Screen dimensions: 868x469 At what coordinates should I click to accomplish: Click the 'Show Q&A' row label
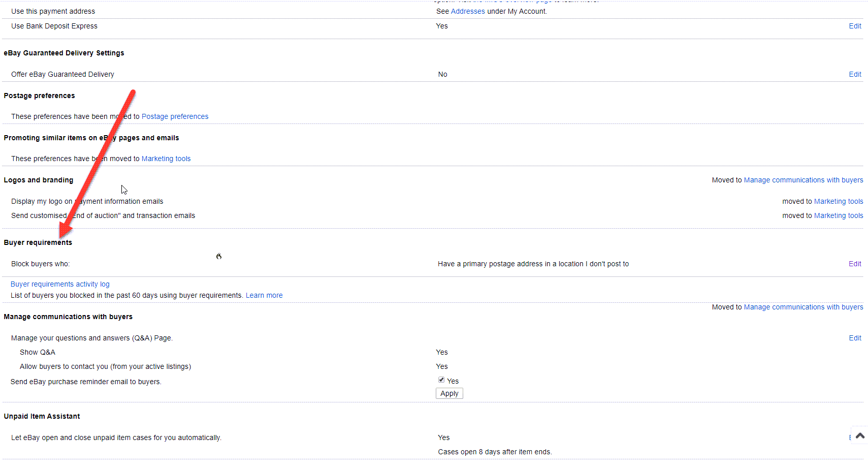(x=38, y=352)
